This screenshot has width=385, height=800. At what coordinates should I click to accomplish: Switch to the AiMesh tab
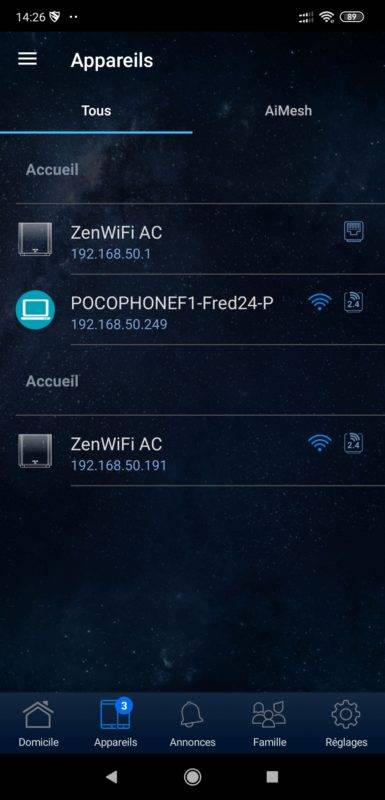[288, 111]
